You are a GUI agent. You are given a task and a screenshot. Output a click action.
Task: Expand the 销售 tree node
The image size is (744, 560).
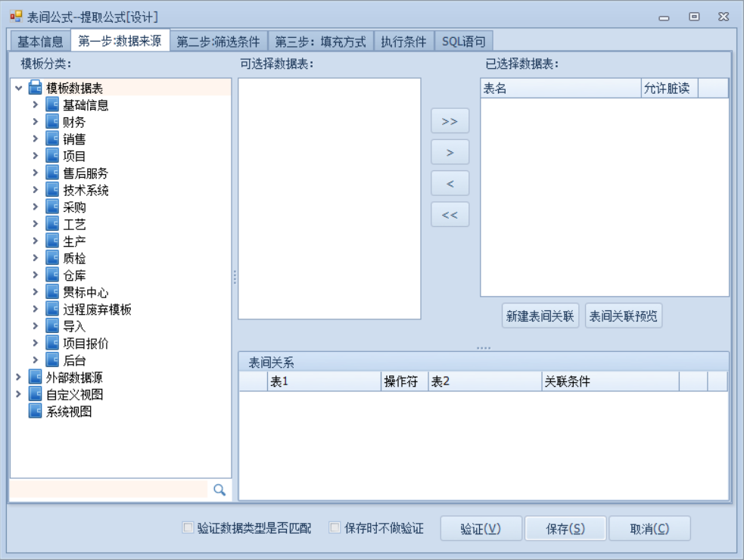[x=35, y=139]
